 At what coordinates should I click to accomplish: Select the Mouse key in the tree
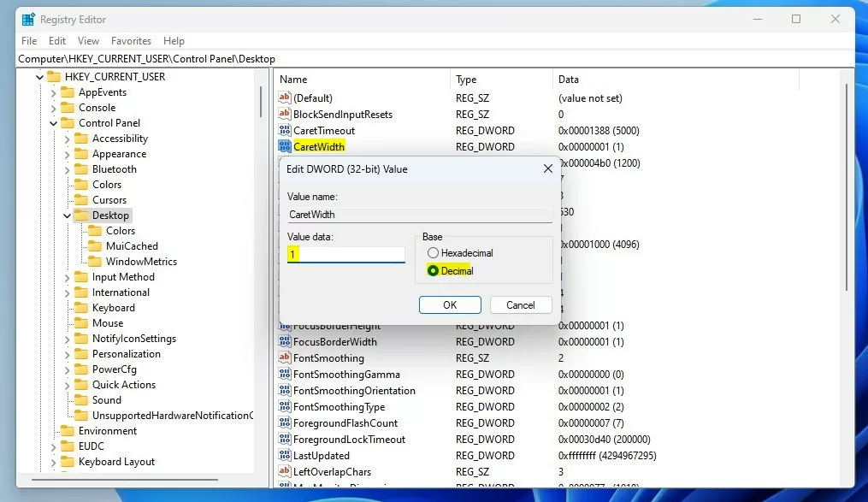pyautogui.click(x=108, y=322)
